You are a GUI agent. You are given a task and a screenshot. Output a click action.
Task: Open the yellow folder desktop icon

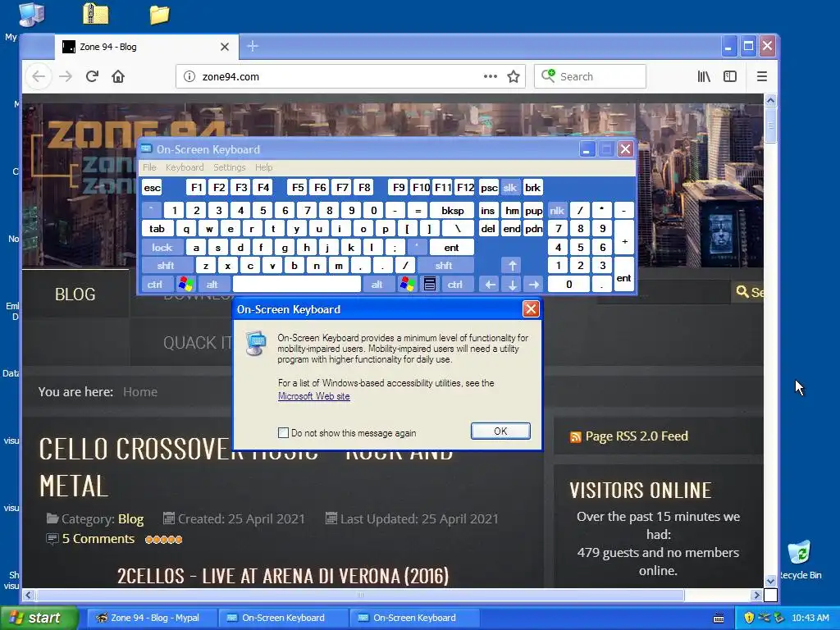coord(159,15)
